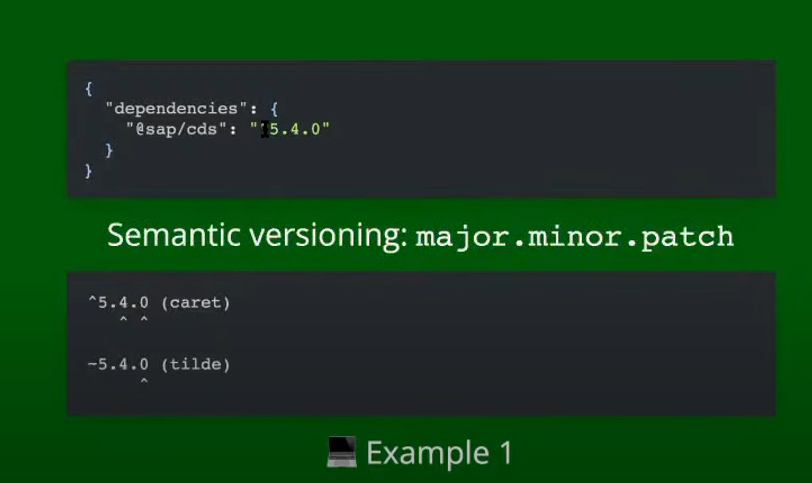Click the '(tilde)' label
Screen dimensions: 812x483
click(195, 364)
